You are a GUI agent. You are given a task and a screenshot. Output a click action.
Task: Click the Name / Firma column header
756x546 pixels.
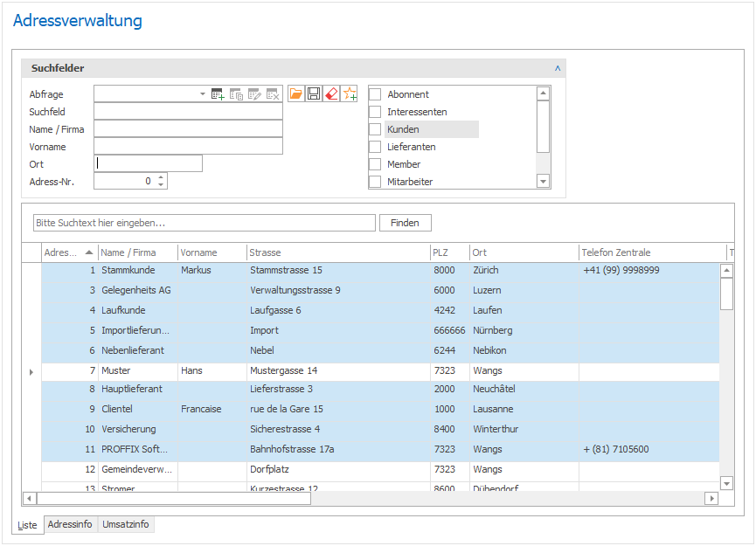(138, 252)
